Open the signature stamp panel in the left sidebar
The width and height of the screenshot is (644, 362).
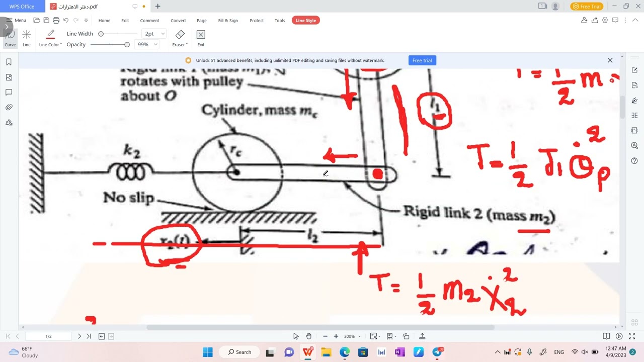[x=9, y=123]
